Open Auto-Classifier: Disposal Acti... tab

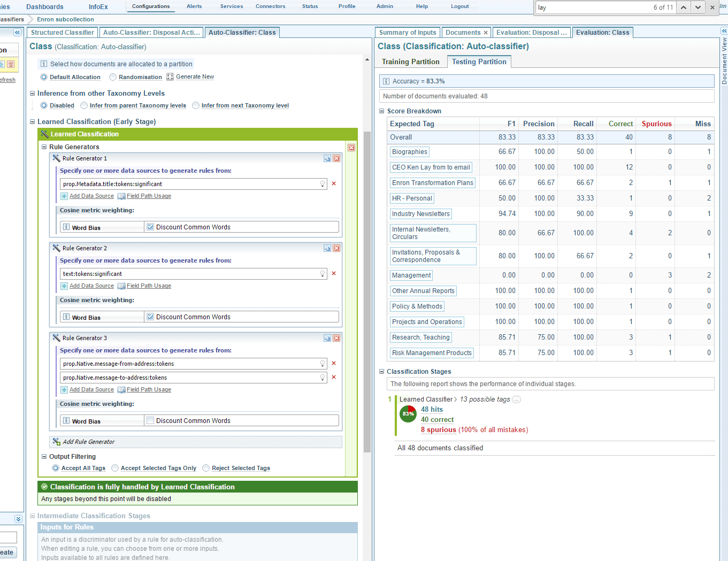(x=151, y=33)
